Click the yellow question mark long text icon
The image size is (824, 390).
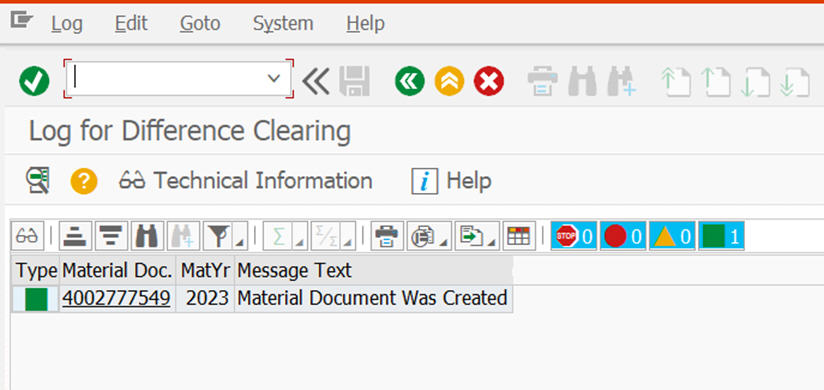point(84,181)
